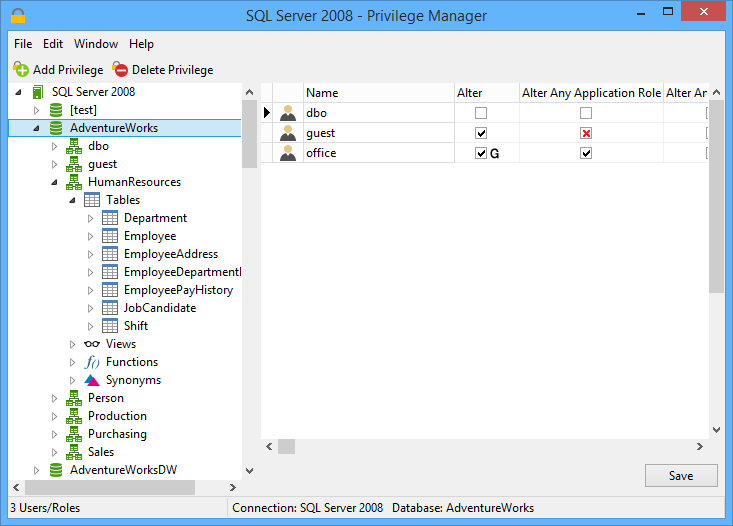This screenshot has width=733, height=526.
Task: Toggle Alter checkbox for office
Action: (481, 153)
